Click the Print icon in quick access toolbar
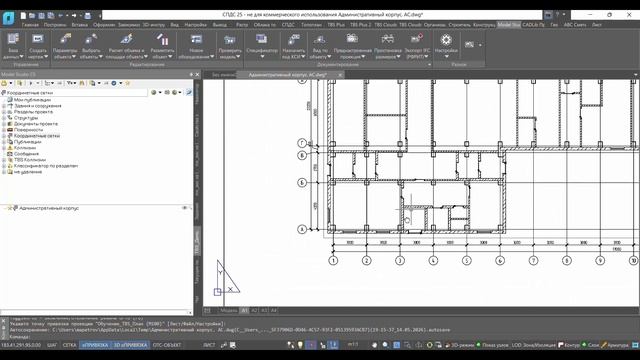640x360 pixels. point(87,16)
